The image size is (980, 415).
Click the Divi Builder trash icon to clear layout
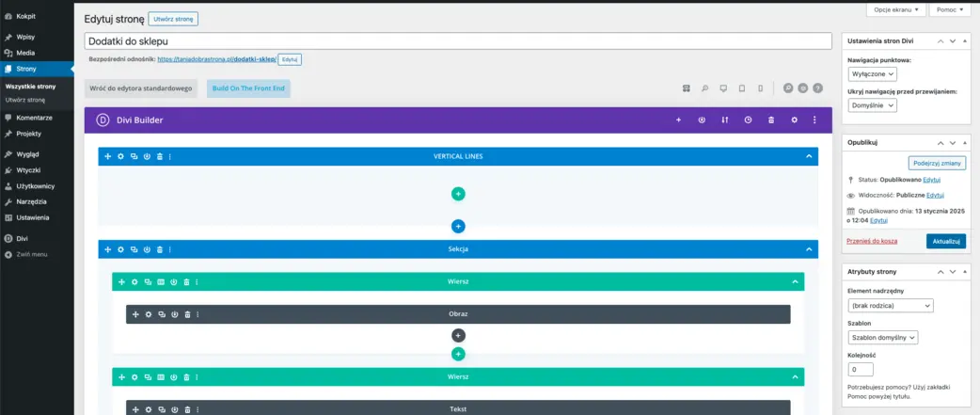771,120
